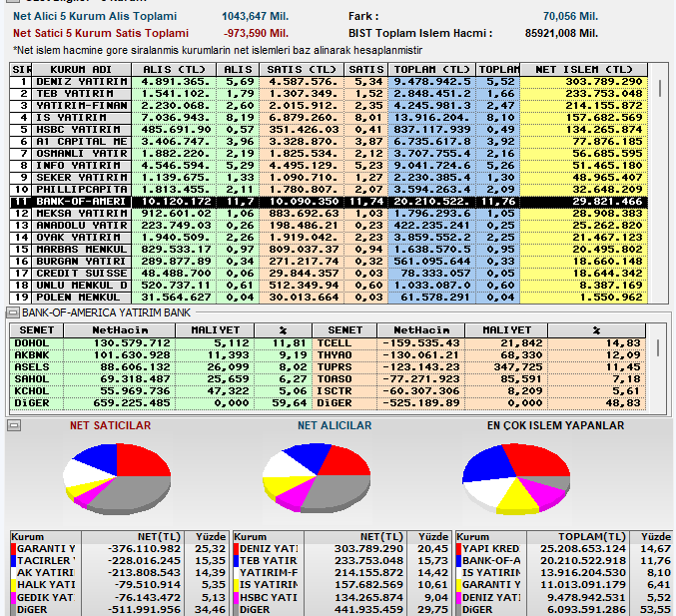
Task: Sort by KURUM ADI column header
Action: 81,70
